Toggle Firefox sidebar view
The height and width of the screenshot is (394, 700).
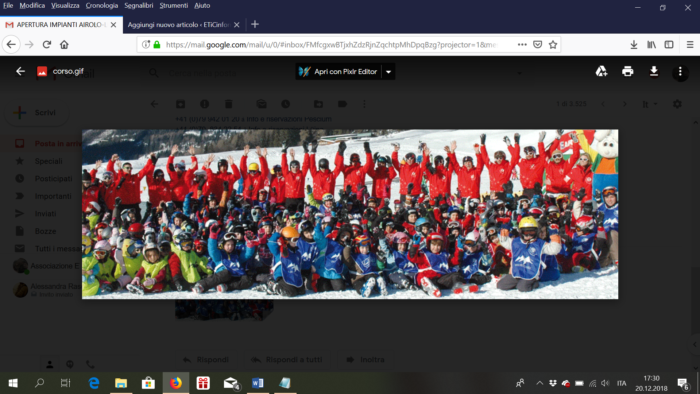pyautogui.click(x=669, y=45)
